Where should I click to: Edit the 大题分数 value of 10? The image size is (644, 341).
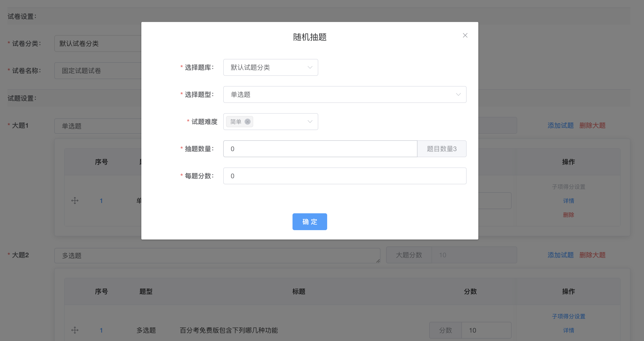pyautogui.click(x=475, y=255)
